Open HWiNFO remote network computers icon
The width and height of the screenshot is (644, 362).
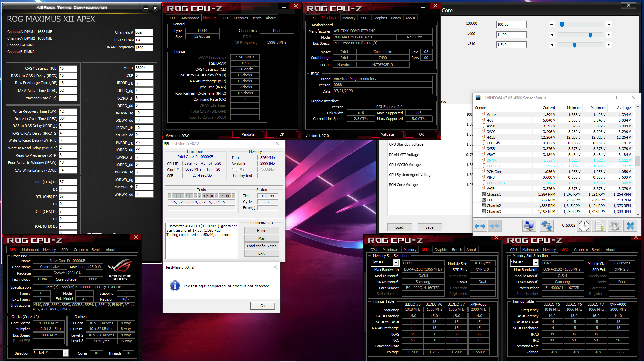[x=546, y=226]
